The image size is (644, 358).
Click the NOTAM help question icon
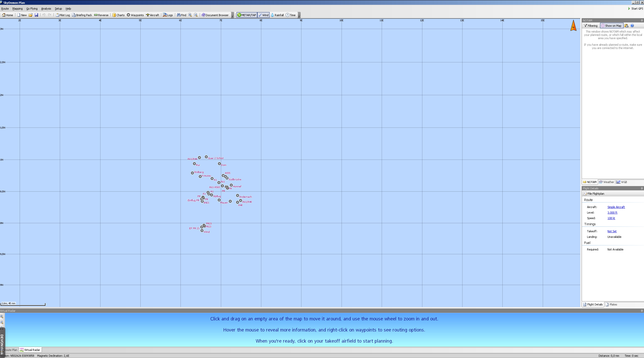(632, 26)
